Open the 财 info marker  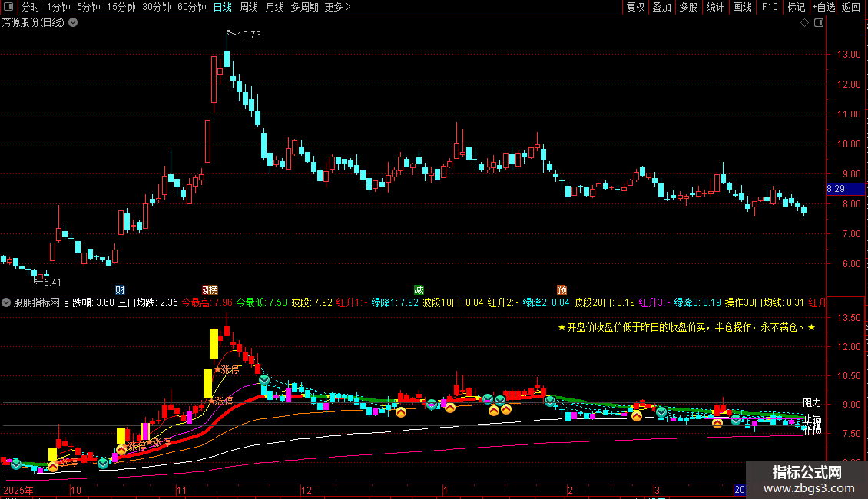[x=120, y=290]
